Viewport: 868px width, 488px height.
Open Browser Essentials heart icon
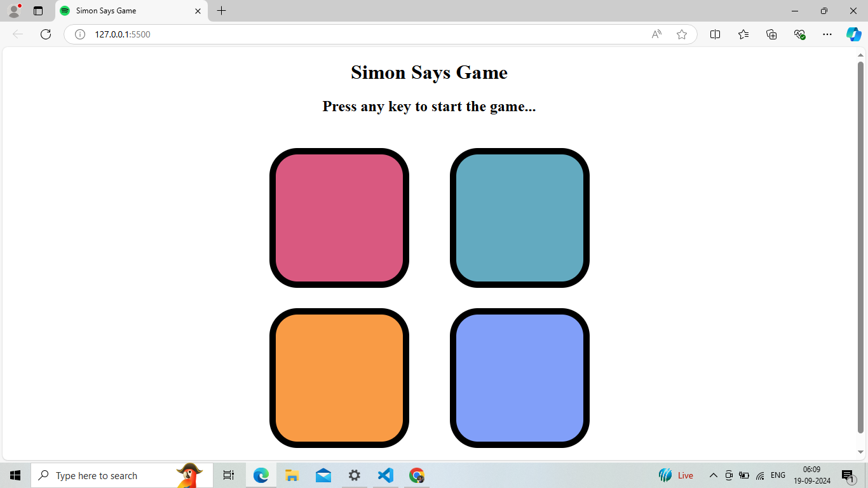pos(799,34)
